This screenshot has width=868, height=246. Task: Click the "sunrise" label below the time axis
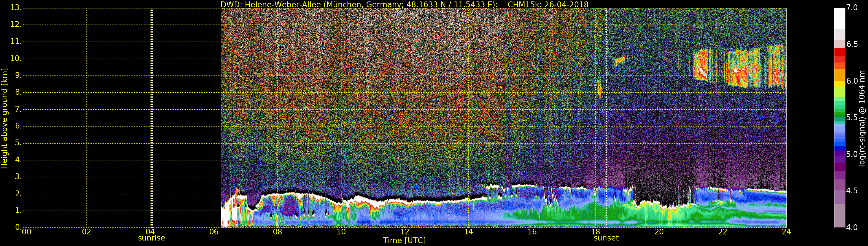pos(152,238)
